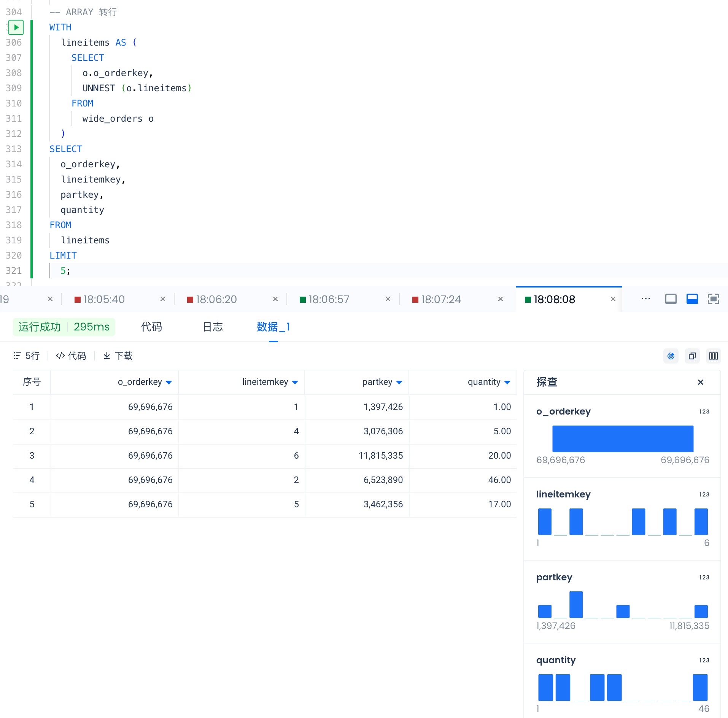
Task: Click the o_orderkey histogram bar
Action: (623, 438)
